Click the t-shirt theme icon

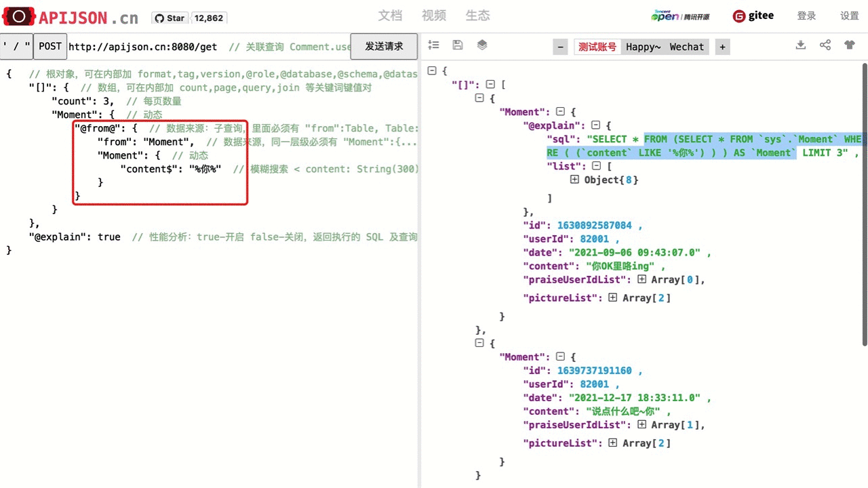coord(850,45)
